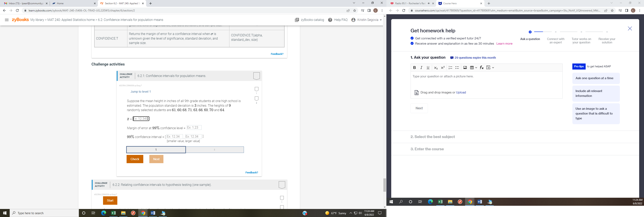Screen dimensions: 644x217
Task: Insert an image into the question
Action: pyautogui.click(x=465, y=68)
